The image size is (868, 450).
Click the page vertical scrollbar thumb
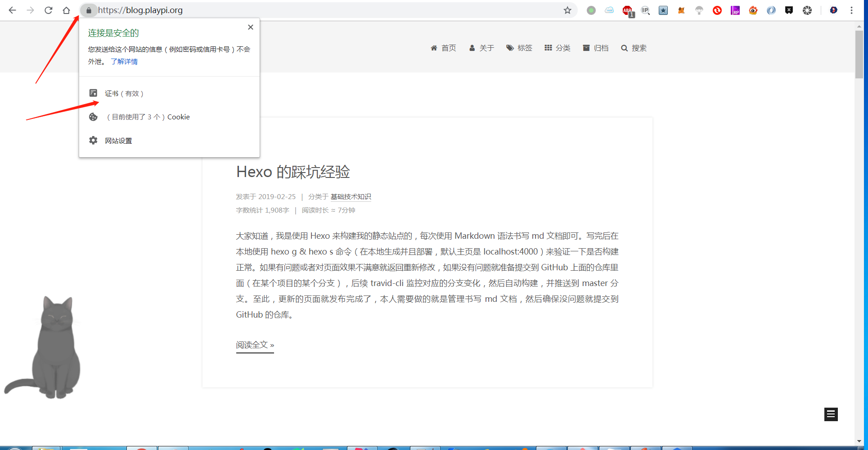(x=859, y=55)
